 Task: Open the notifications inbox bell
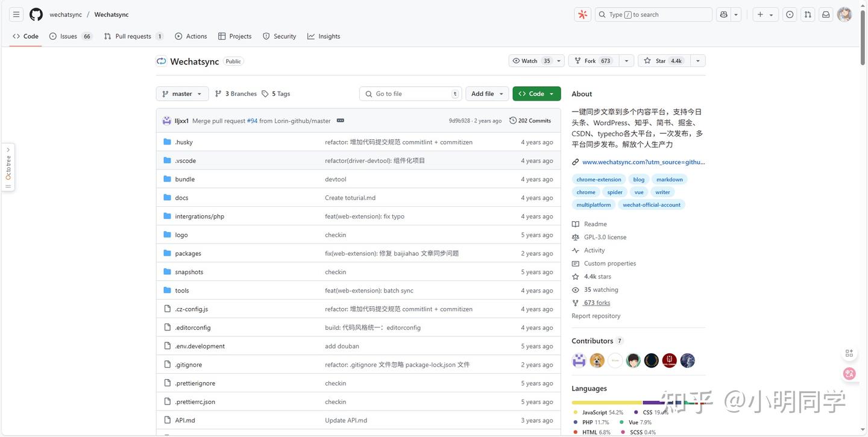click(x=826, y=14)
